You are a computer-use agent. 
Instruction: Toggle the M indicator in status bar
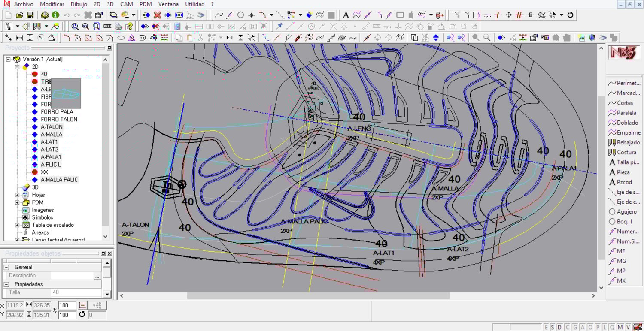click(620, 327)
